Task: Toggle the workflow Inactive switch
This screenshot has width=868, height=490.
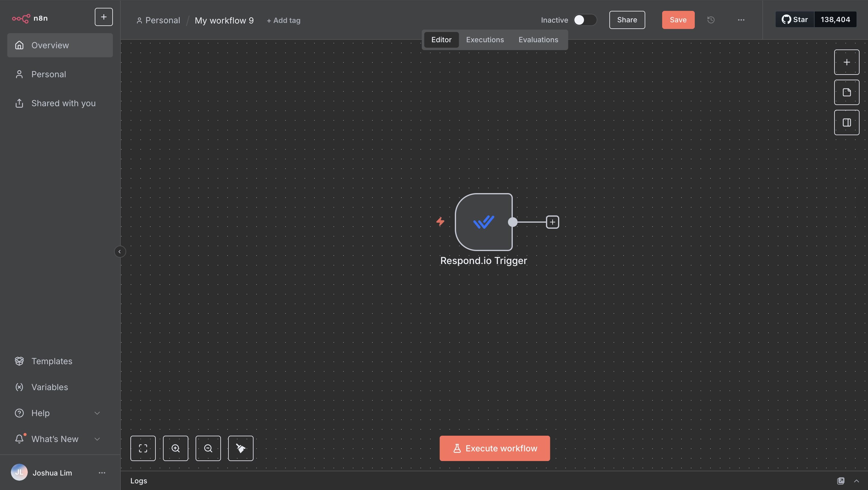Action: click(x=585, y=20)
